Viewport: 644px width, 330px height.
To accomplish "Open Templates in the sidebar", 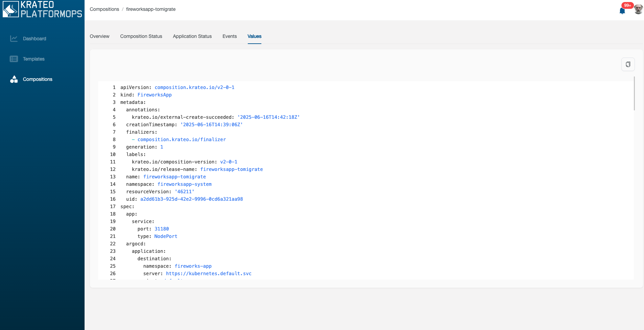I will coord(34,59).
